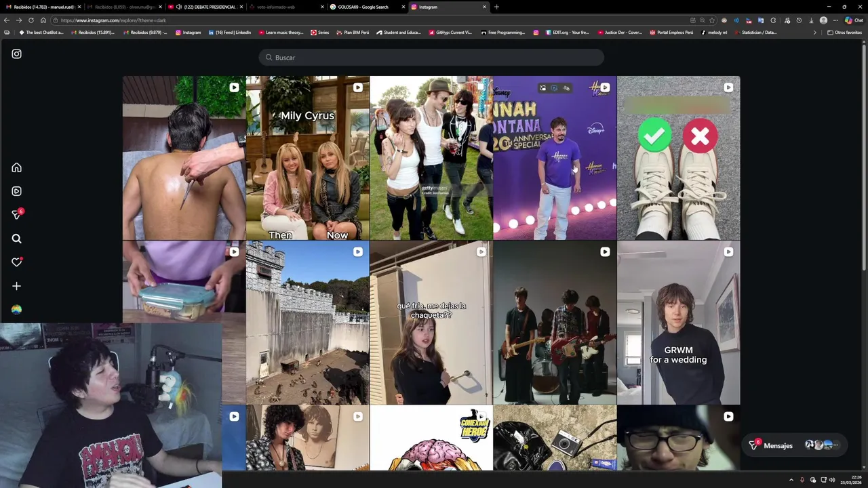This screenshot has height=488, width=868.
Task: Open profile avatar in the sidebar
Action: (x=16, y=310)
